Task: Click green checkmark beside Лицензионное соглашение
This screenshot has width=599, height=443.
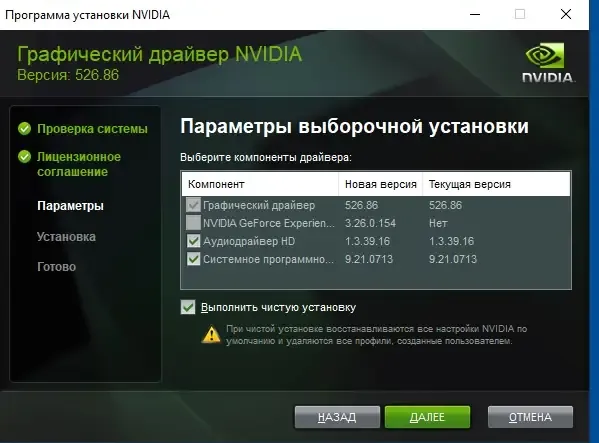Action: coord(24,157)
